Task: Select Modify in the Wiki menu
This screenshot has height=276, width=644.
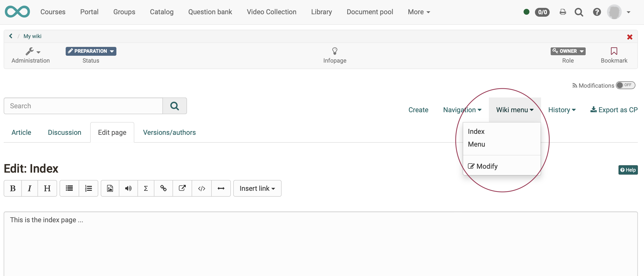Action: pos(486,166)
